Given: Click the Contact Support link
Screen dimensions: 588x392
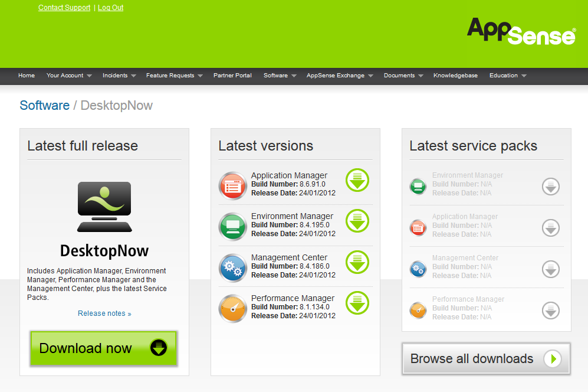Looking at the screenshot, I should coord(64,8).
